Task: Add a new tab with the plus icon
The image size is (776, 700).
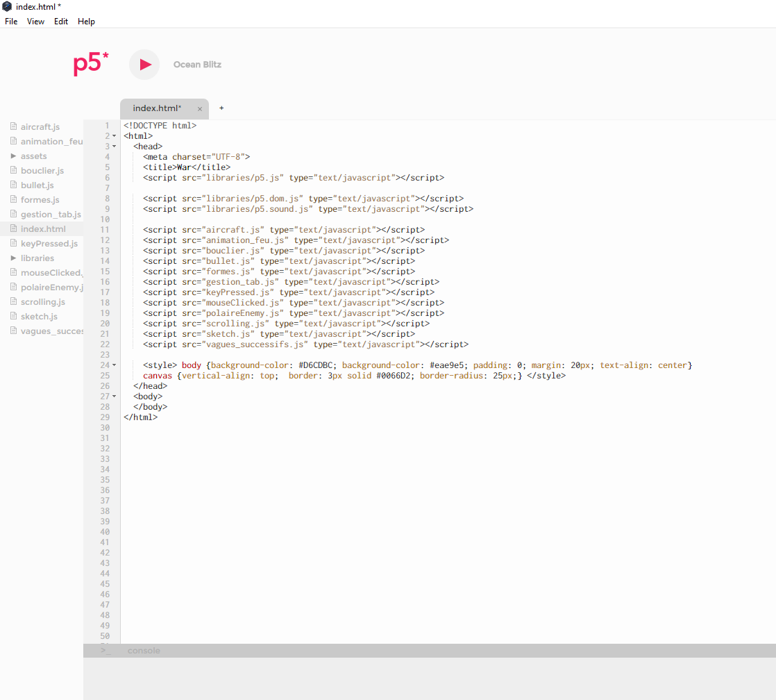Action: pyautogui.click(x=221, y=108)
